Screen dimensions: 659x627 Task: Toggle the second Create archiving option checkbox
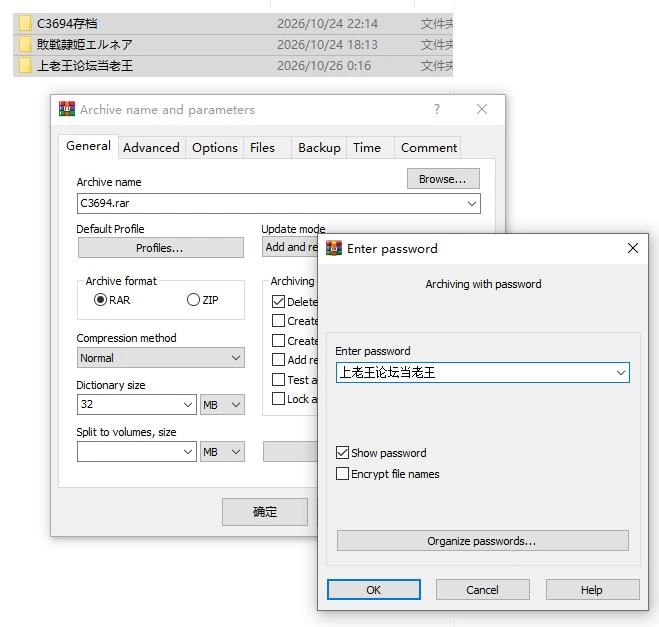pyautogui.click(x=278, y=340)
